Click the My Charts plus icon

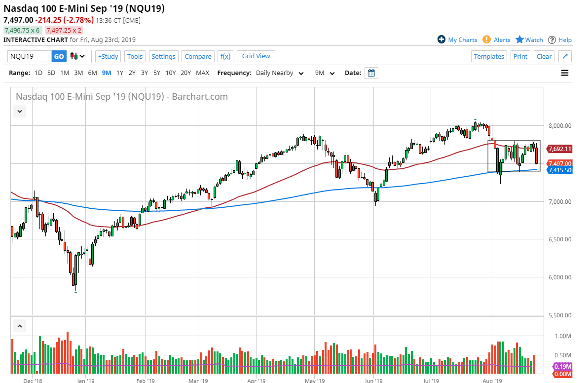(441, 39)
